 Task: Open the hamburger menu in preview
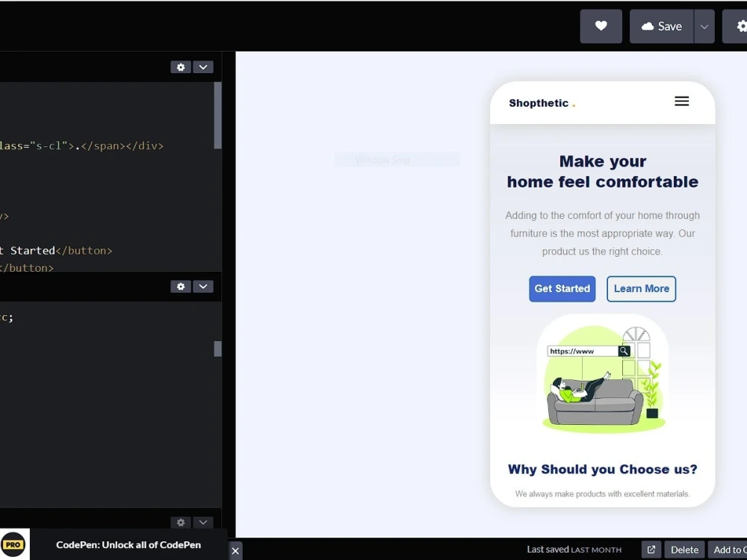point(682,101)
